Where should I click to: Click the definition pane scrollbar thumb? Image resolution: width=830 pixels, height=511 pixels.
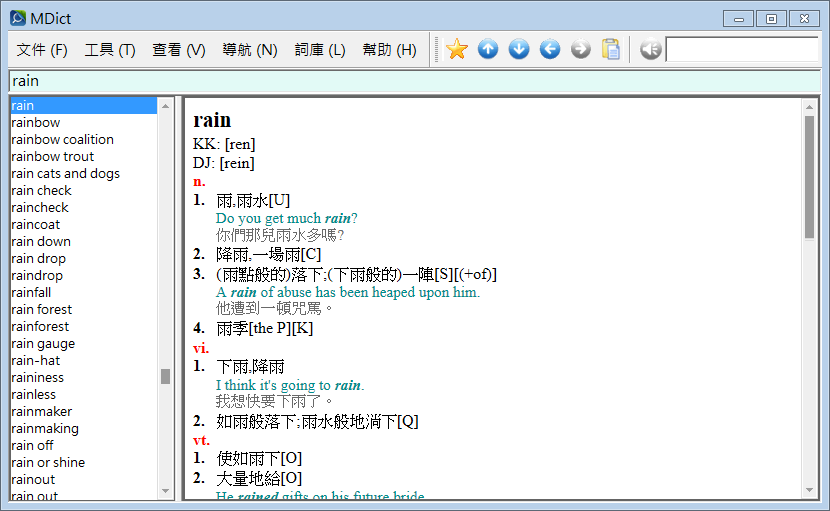coord(809,177)
